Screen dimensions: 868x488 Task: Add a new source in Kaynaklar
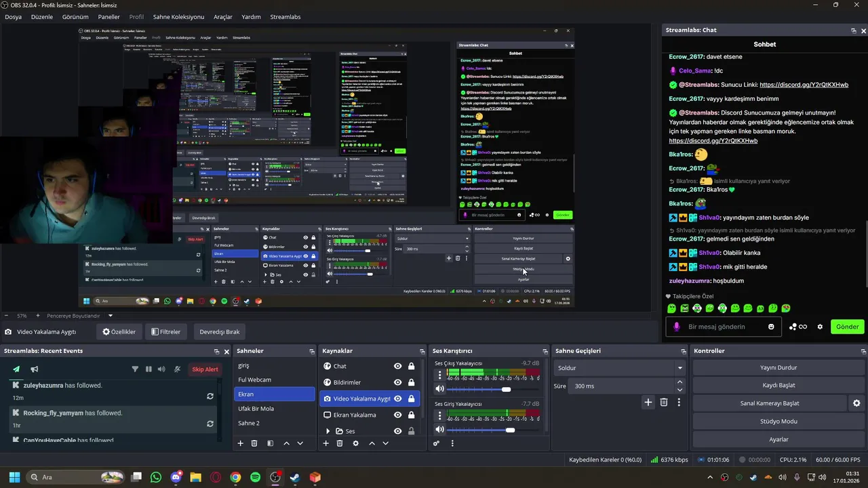tap(325, 443)
